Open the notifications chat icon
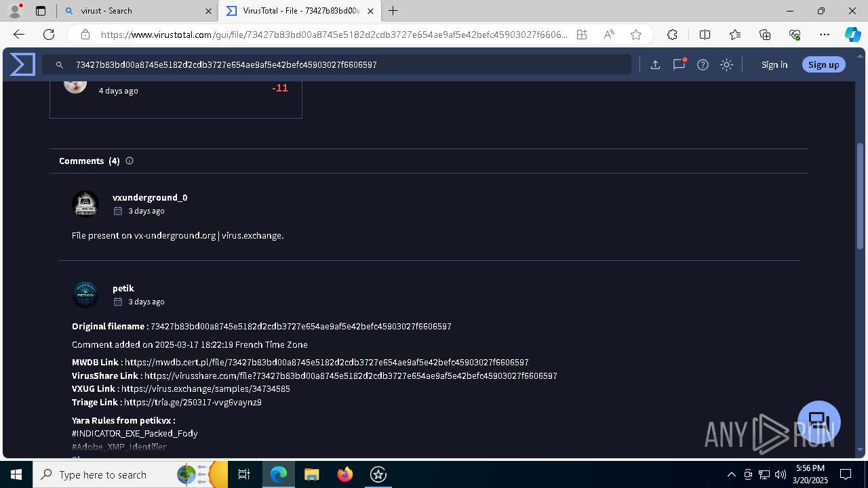This screenshot has height=488, width=868. click(679, 64)
